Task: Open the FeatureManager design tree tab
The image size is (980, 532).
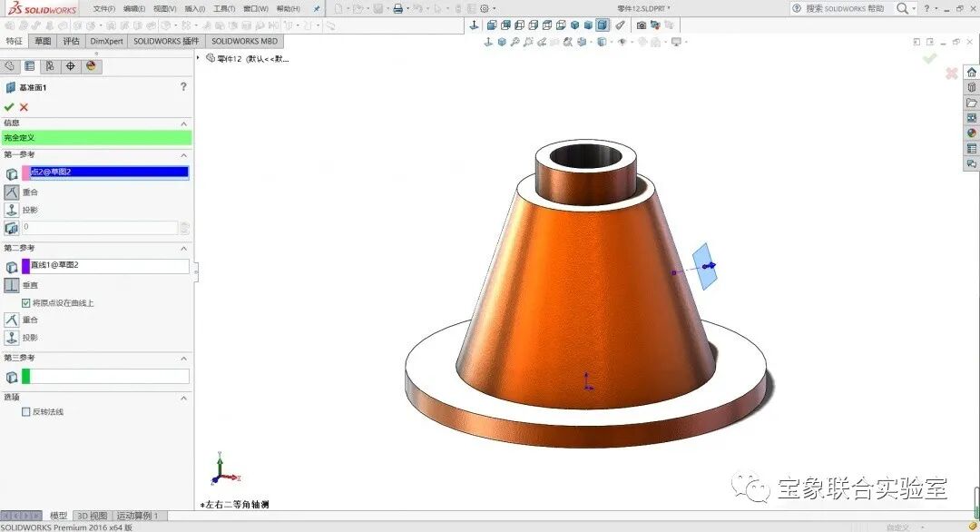Action: coord(9,65)
